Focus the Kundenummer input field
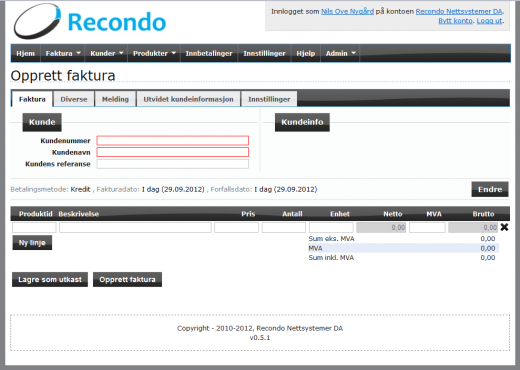The height and width of the screenshot is (370, 520). click(173, 141)
